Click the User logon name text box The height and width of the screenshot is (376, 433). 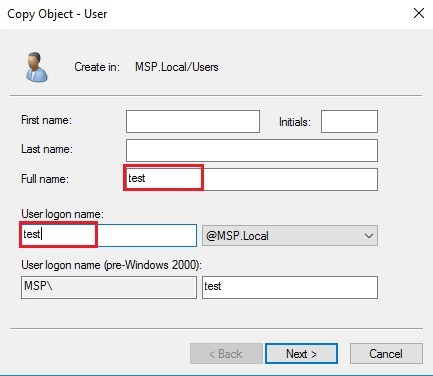109,235
